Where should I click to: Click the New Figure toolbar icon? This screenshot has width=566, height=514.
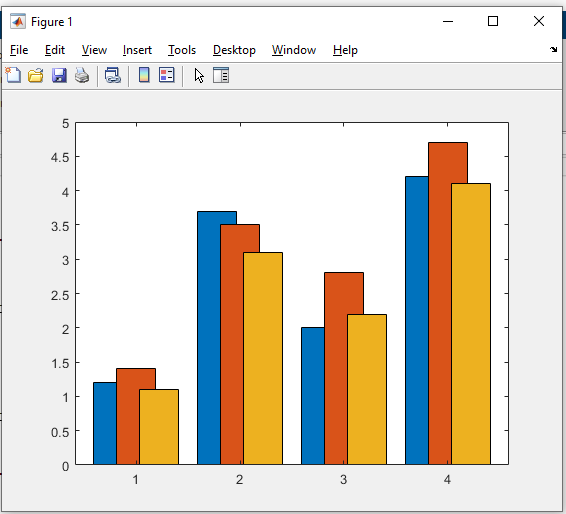click(x=13, y=75)
